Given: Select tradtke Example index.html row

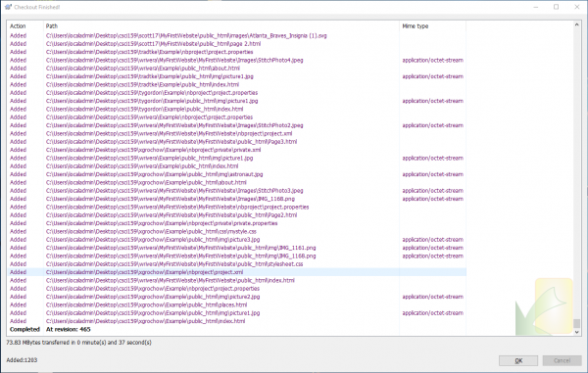Looking at the screenshot, I should pos(237,84).
